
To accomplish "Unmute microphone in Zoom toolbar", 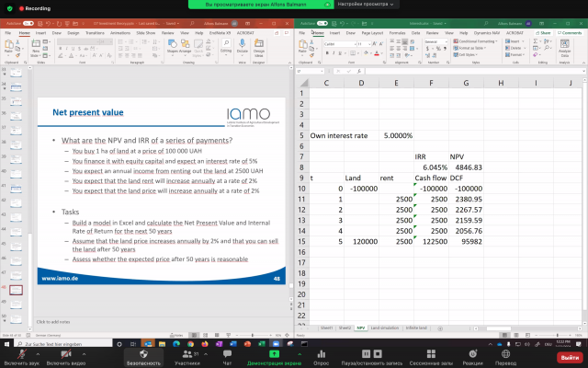I will click(x=19, y=353).
